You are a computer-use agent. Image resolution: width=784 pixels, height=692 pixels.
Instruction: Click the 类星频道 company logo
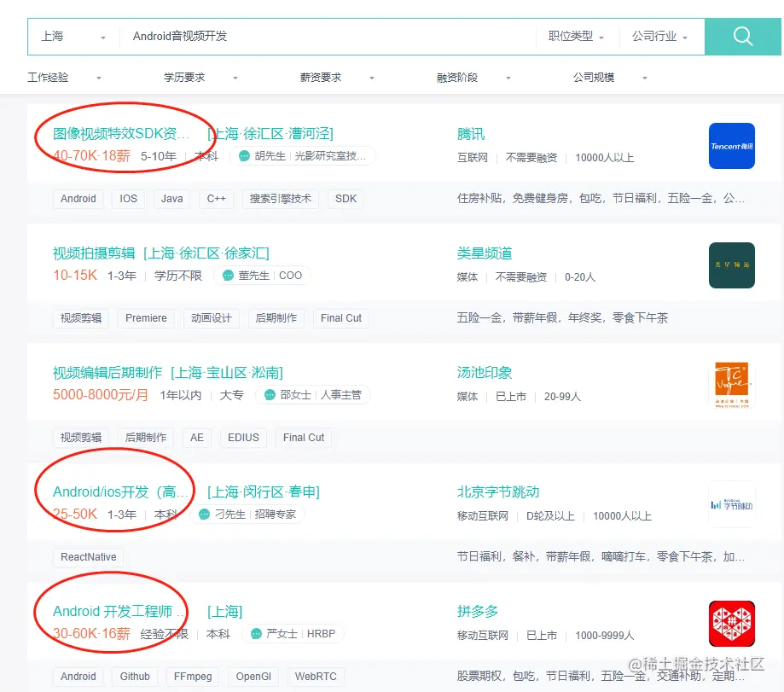tap(731, 265)
